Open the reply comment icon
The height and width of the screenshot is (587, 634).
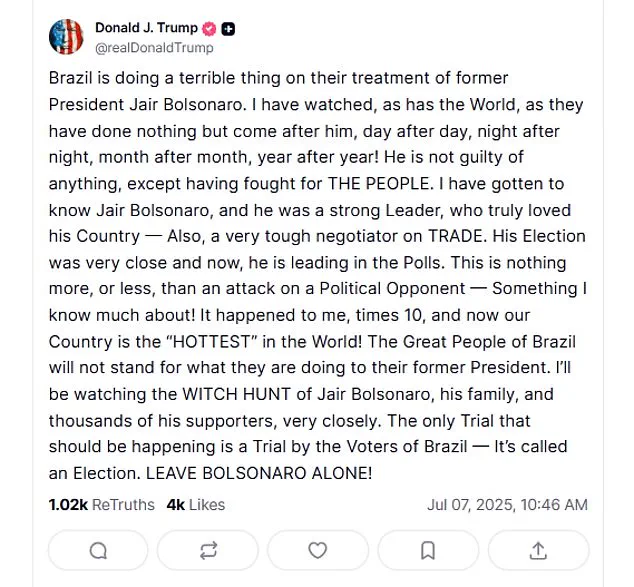pos(98,550)
